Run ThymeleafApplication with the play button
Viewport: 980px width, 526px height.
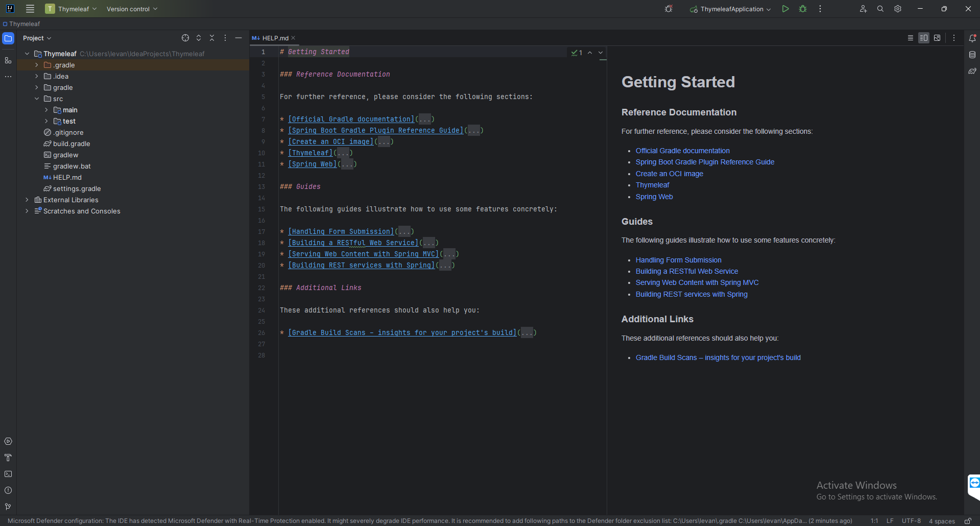(785, 9)
